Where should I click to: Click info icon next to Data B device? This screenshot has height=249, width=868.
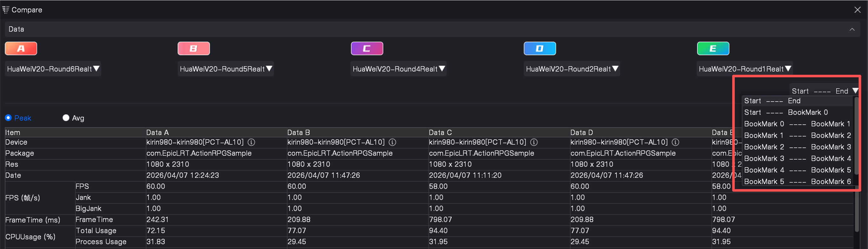tap(392, 142)
